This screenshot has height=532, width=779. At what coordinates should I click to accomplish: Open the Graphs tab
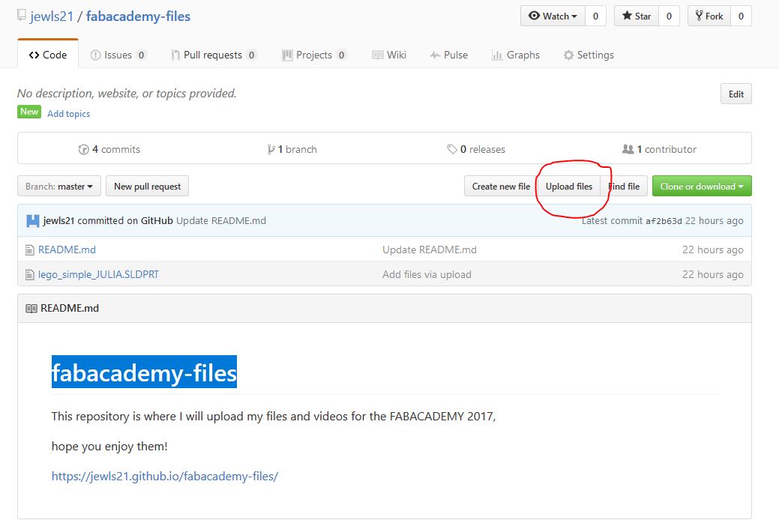pyautogui.click(x=516, y=55)
